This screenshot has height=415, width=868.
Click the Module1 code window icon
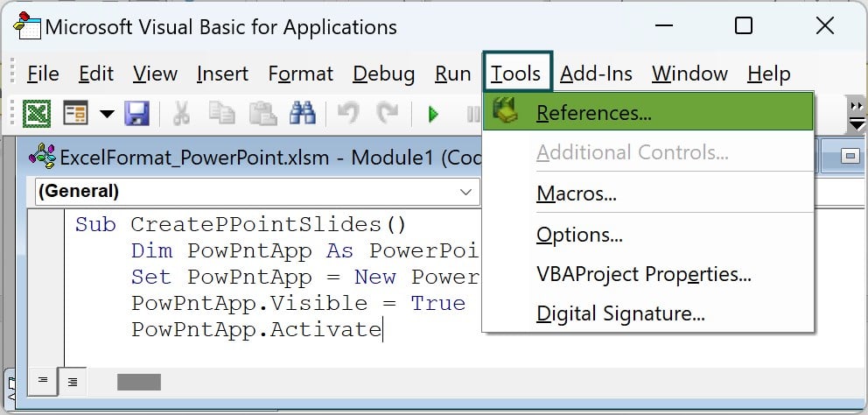43,156
